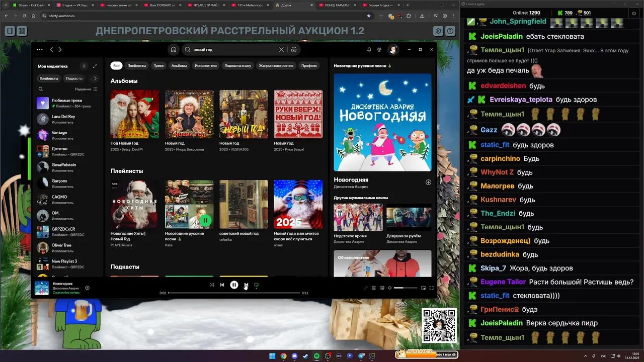Viewport: 644px width, 362px height.
Task: Select the 'Исполнители' search filter
Action: click(206, 66)
